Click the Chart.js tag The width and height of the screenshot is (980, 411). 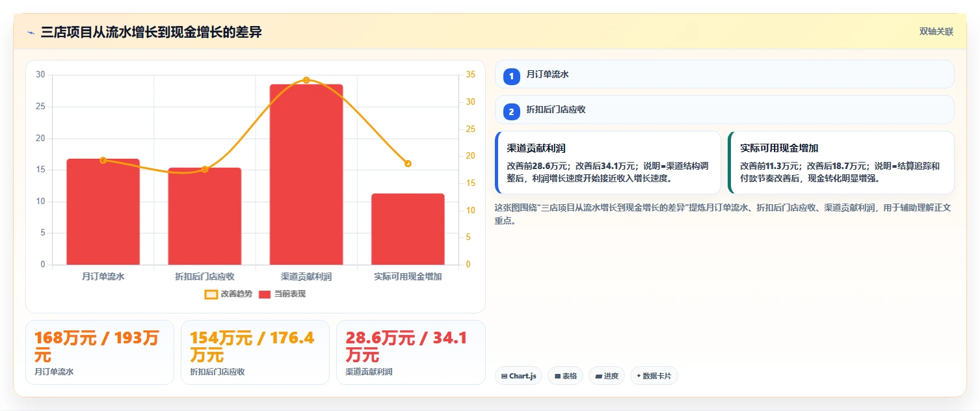point(518,376)
